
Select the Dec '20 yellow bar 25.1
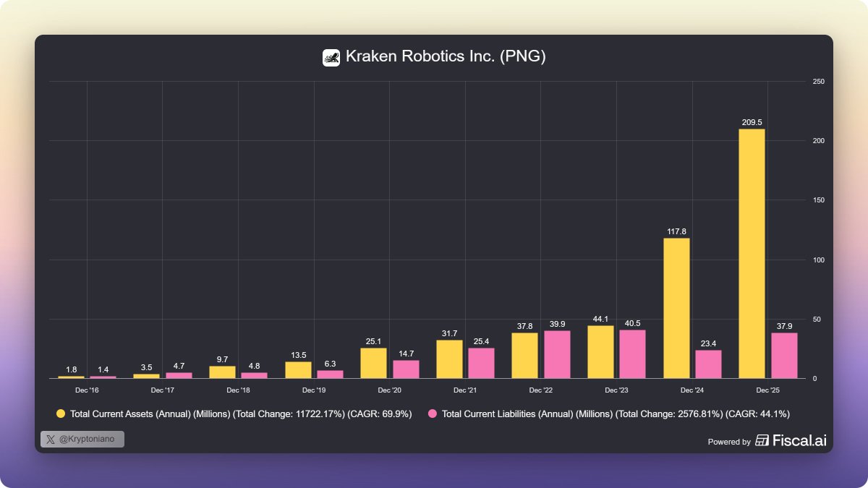coord(373,363)
